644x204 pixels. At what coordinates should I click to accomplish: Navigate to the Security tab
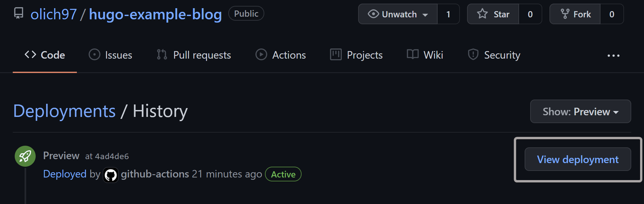(x=494, y=55)
